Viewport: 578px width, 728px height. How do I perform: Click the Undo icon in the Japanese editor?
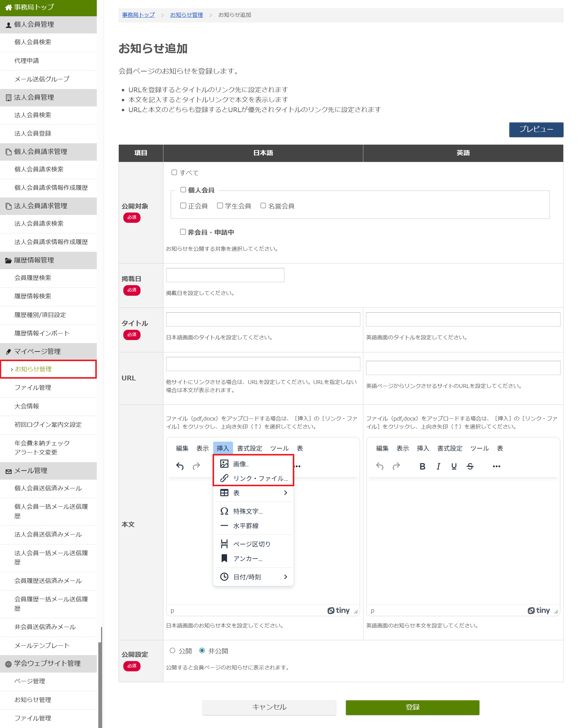pos(180,466)
